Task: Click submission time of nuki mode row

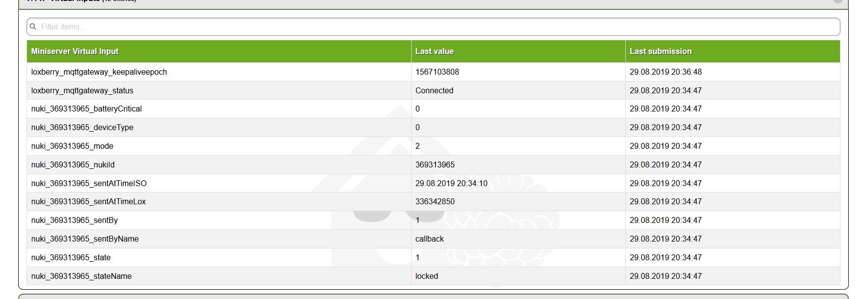Action: coord(666,146)
